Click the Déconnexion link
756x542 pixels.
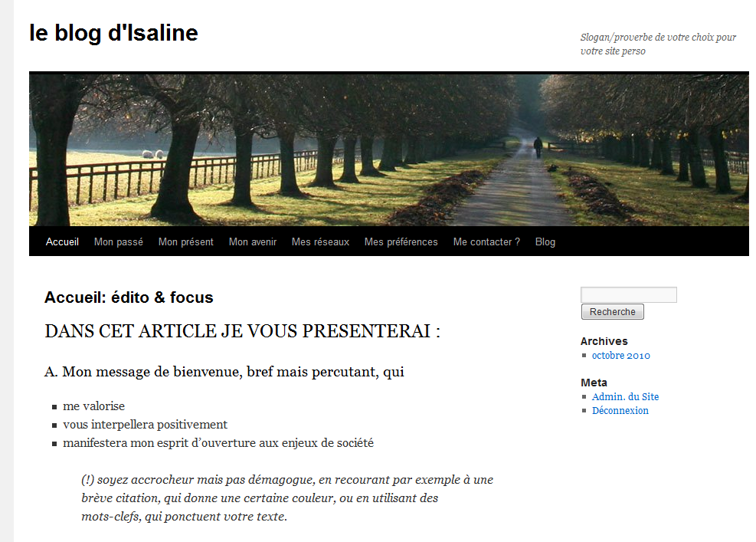click(620, 411)
